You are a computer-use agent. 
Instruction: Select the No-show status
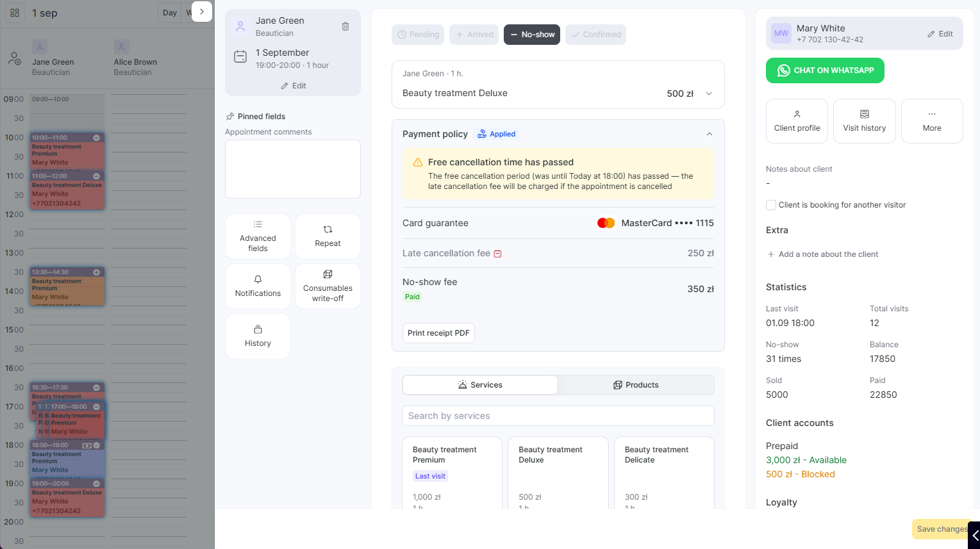point(532,35)
